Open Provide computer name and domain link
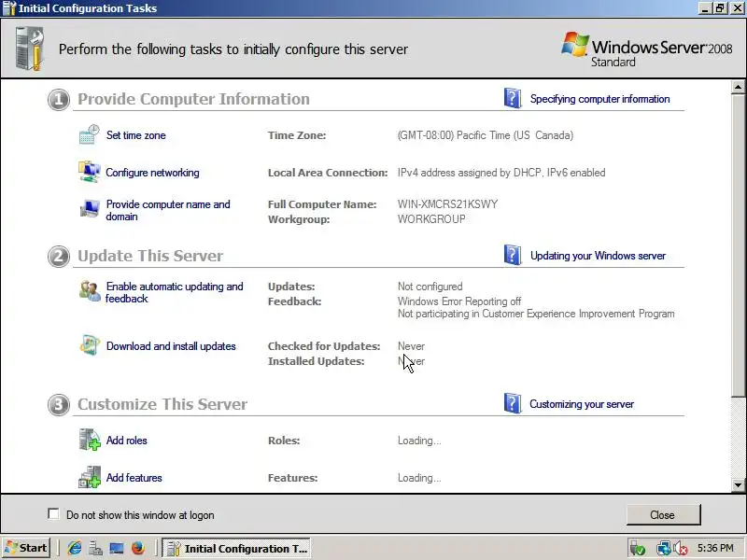The image size is (747, 560). (168, 210)
